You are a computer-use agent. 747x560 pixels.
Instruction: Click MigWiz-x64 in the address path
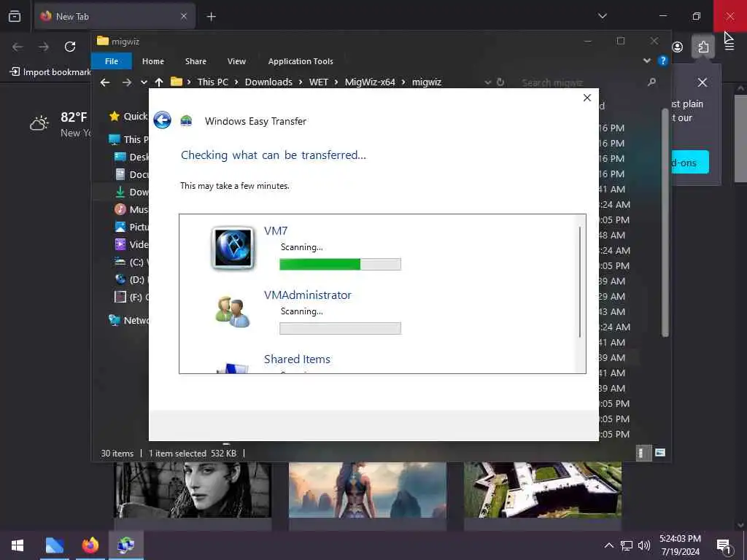370,82
